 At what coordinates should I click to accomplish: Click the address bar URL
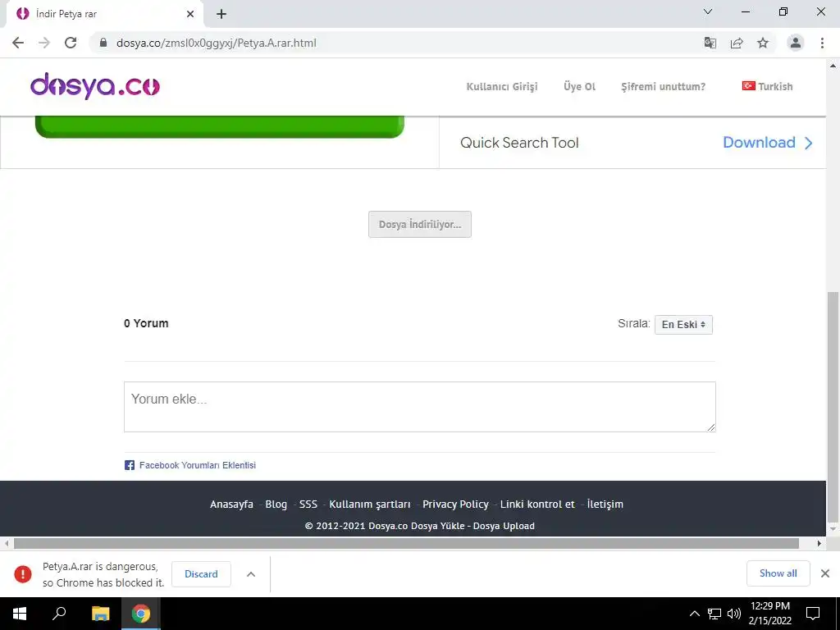[217, 43]
